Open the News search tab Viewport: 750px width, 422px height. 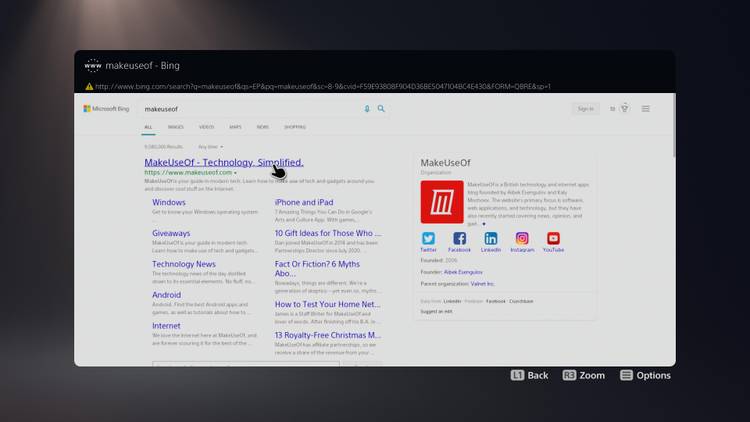pyautogui.click(x=262, y=127)
